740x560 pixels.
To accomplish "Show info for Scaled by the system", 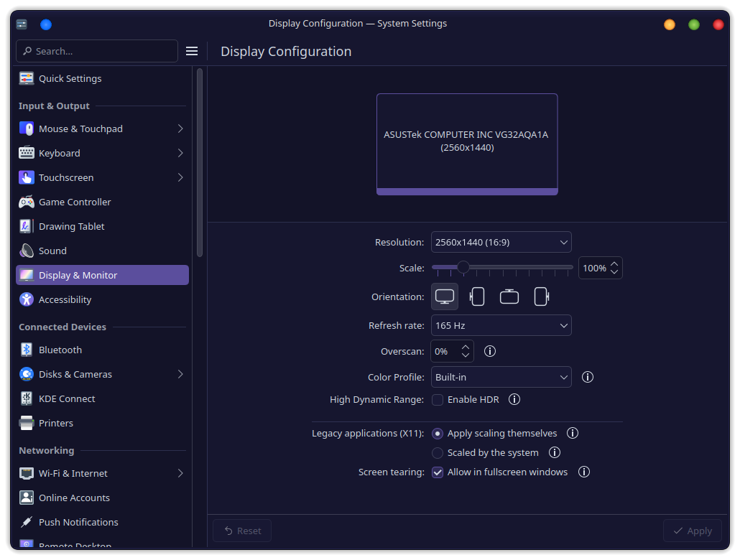I will point(555,452).
